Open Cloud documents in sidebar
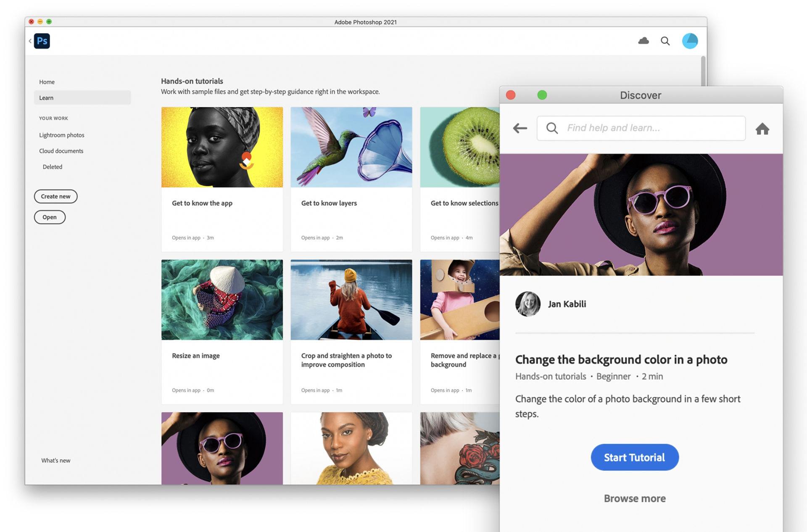 [x=61, y=151]
